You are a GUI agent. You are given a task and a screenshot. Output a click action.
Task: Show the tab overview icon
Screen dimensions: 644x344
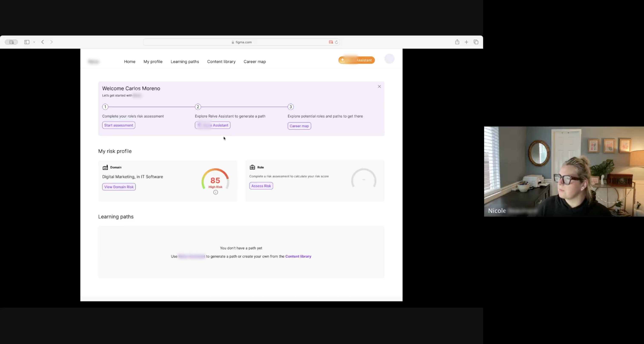point(476,42)
